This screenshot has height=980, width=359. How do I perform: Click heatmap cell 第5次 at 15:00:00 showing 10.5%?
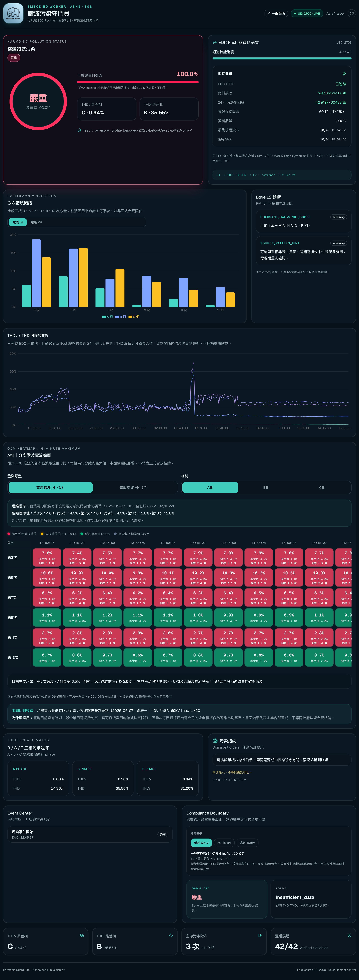289,578
